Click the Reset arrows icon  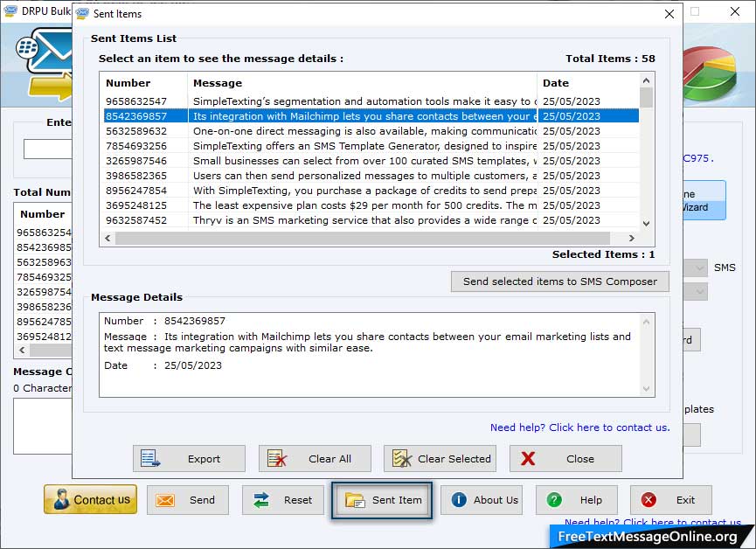coord(261,500)
